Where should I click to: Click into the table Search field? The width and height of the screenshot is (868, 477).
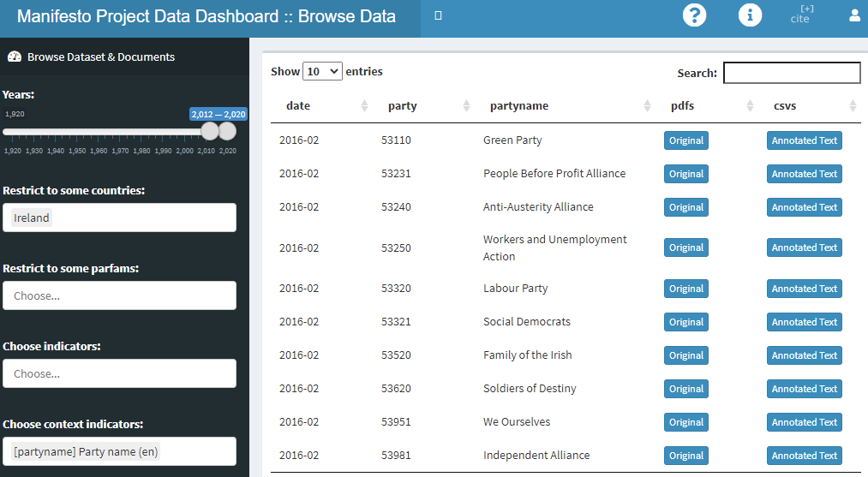pyautogui.click(x=792, y=73)
